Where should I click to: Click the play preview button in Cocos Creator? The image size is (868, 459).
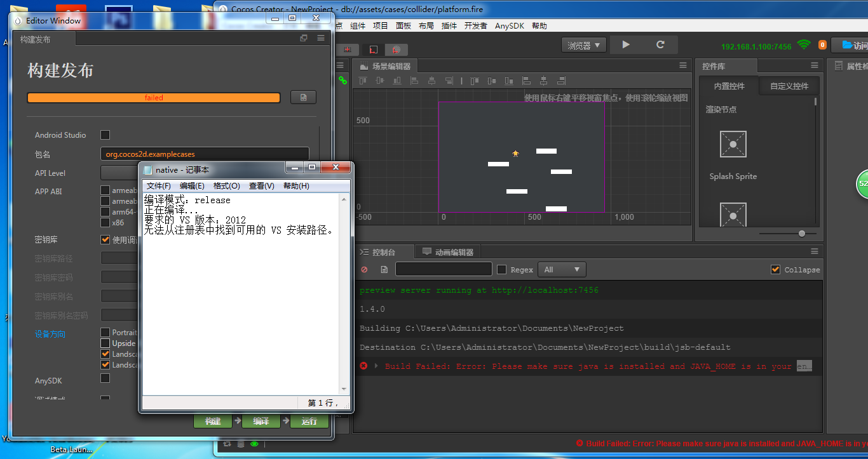pyautogui.click(x=626, y=45)
